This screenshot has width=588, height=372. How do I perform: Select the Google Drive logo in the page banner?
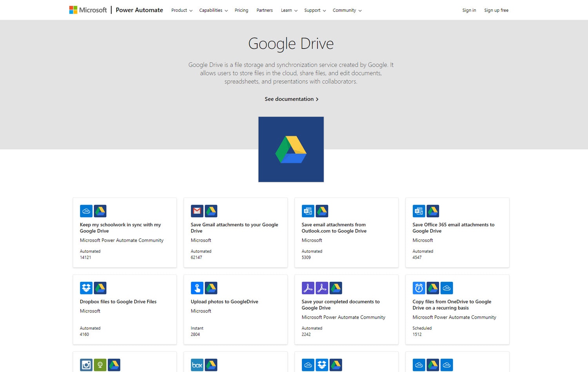coord(291,149)
